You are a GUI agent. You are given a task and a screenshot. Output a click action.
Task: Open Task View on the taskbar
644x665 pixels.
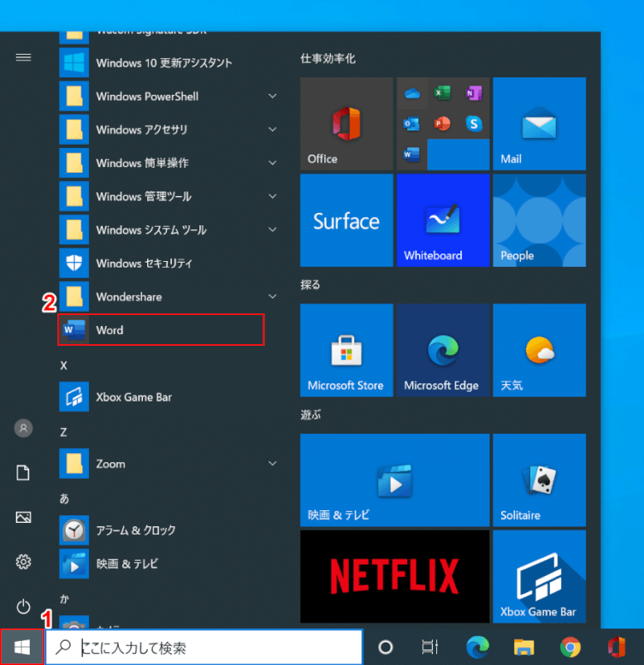click(x=430, y=648)
